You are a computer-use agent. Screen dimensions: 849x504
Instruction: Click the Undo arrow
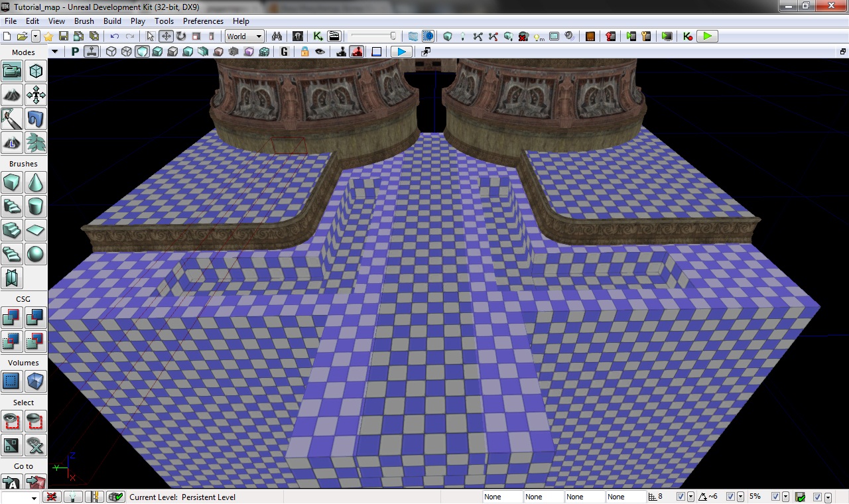point(115,36)
